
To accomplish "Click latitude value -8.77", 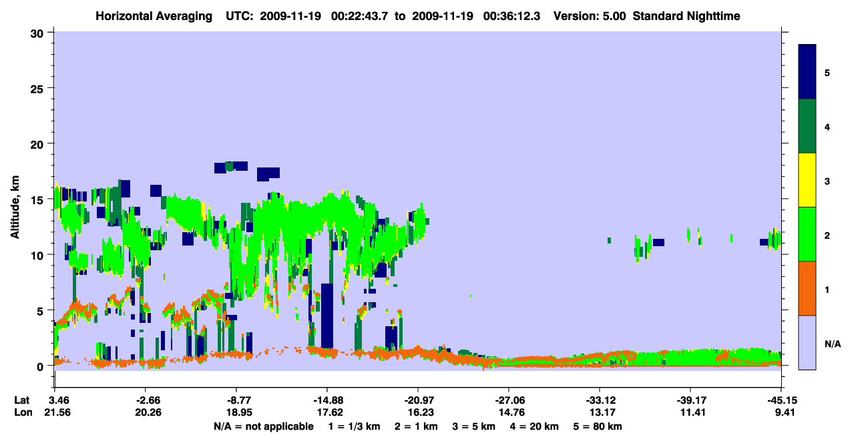I will point(236,400).
